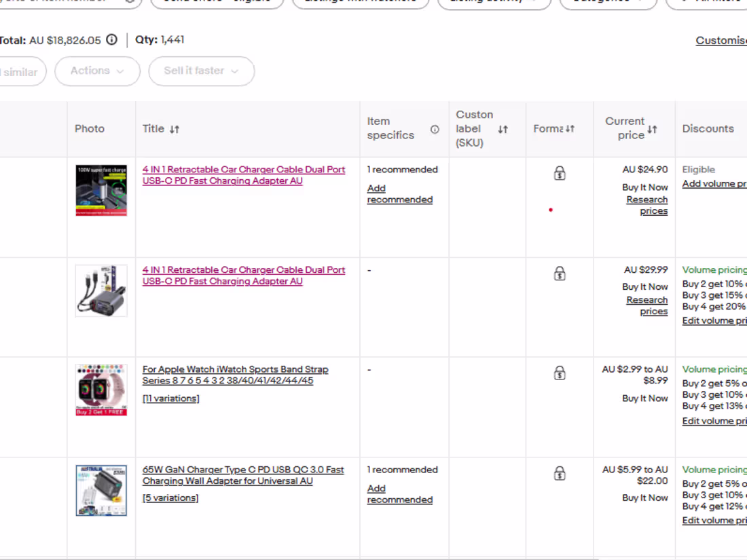
Task: Open the Listing activity filter dropdown
Action: [494, 2]
